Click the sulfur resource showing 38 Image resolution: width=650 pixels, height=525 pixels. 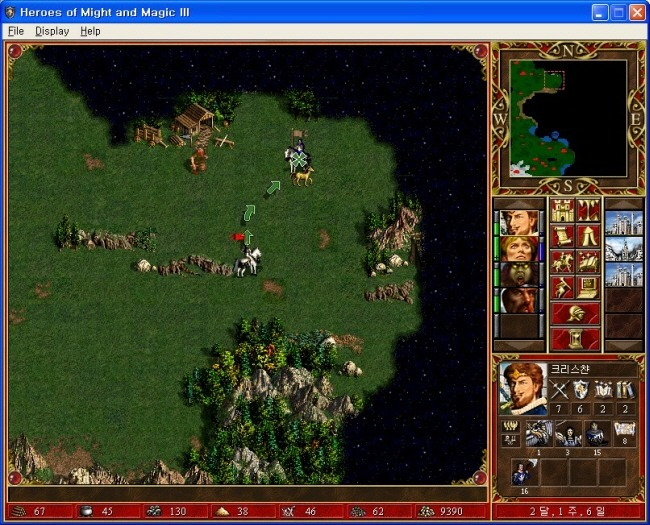242,511
